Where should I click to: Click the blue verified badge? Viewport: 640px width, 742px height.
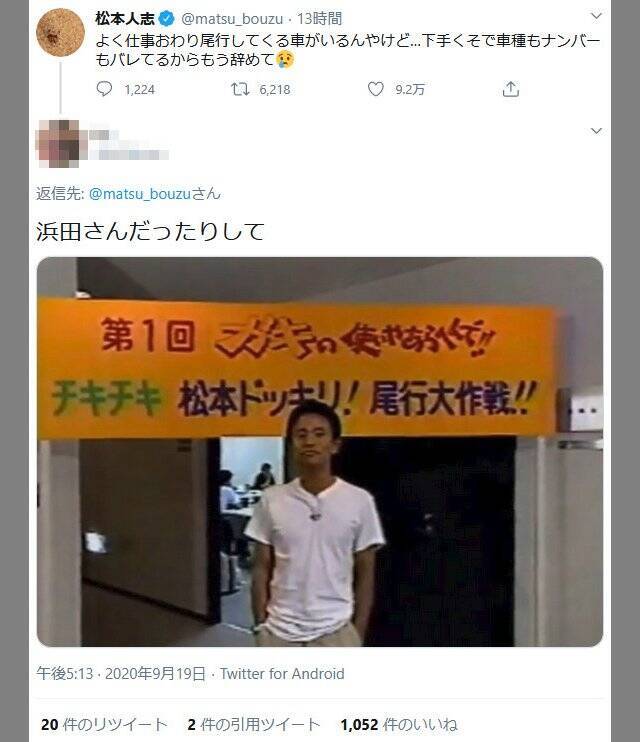tap(167, 19)
